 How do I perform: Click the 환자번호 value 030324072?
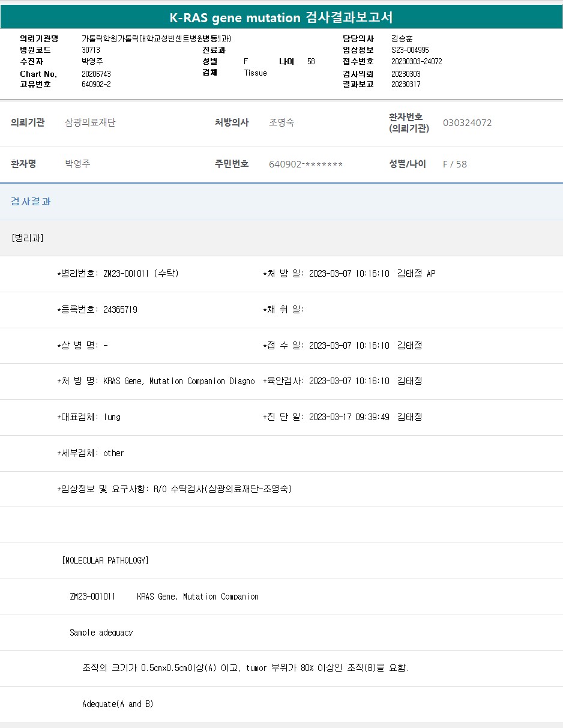[x=467, y=123]
